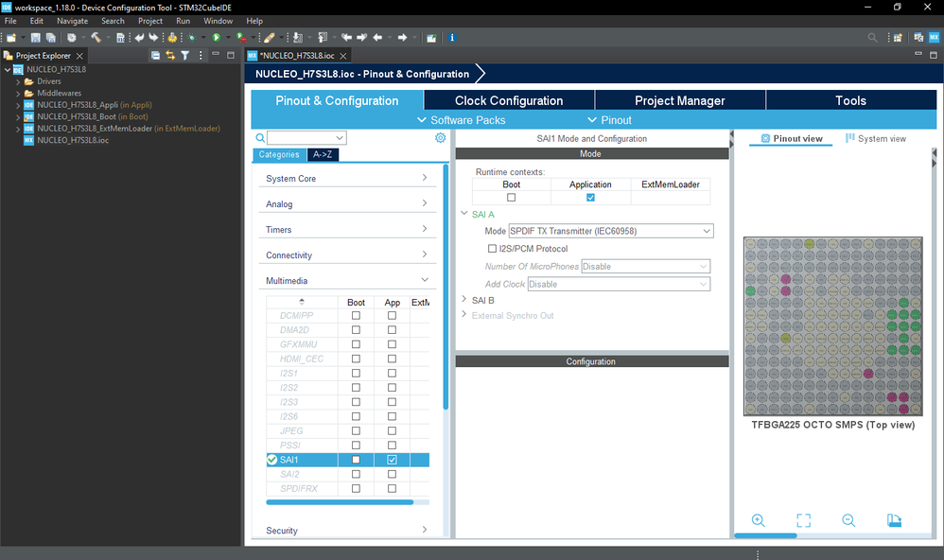Viewport: 944px width, 560px height.
Task: Open the SAI A Mode dropdown
Action: (x=611, y=231)
